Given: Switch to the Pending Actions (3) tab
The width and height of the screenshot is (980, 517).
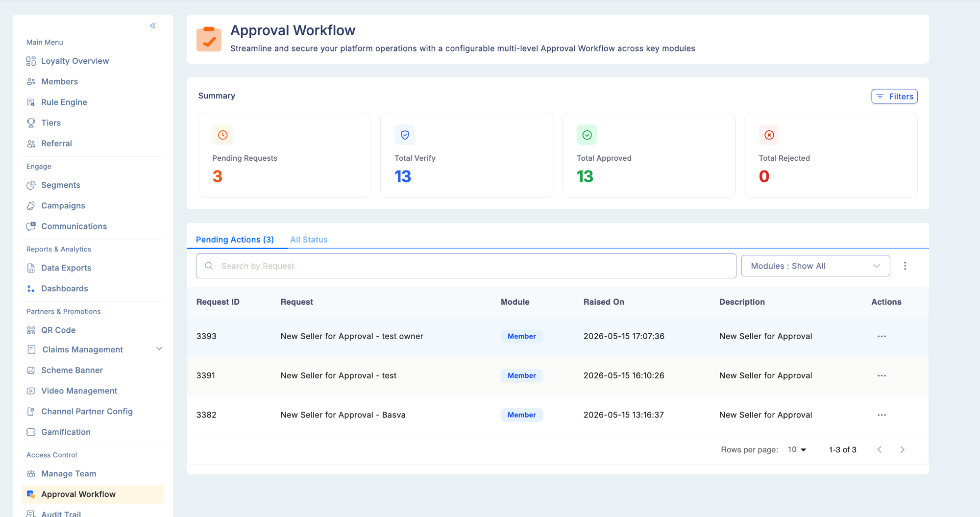Looking at the screenshot, I should coord(235,240).
